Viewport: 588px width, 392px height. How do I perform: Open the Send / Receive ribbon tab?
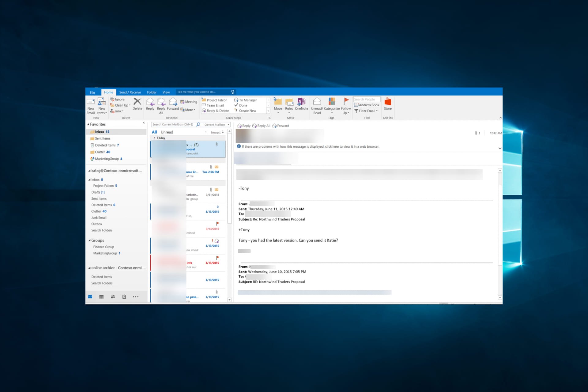click(130, 92)
